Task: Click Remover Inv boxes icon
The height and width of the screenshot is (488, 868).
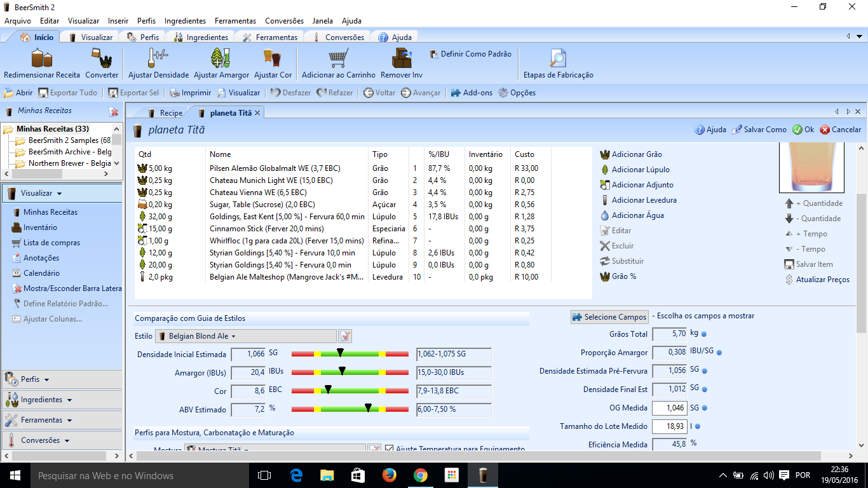Action: 401,58
